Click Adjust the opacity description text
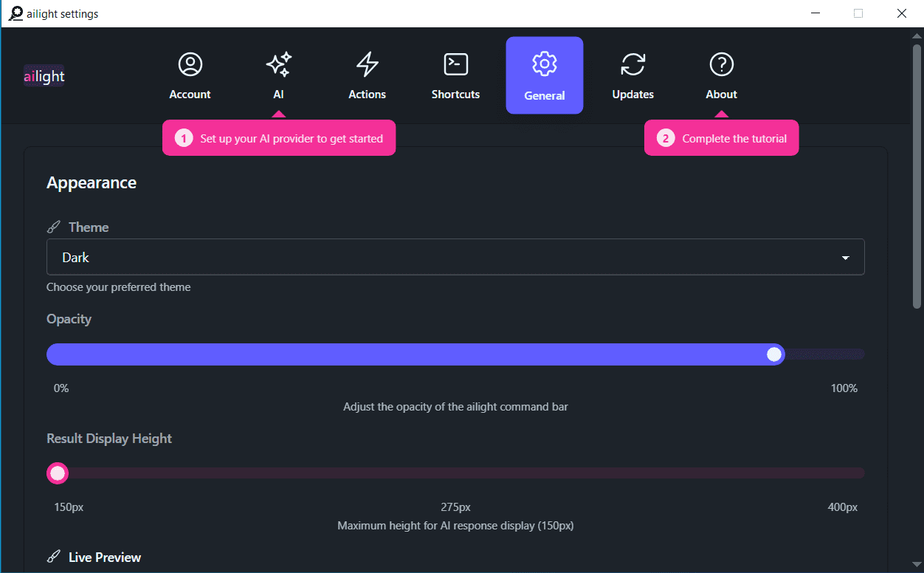Viewport: 924px width, 573px height. coord(455,407)
